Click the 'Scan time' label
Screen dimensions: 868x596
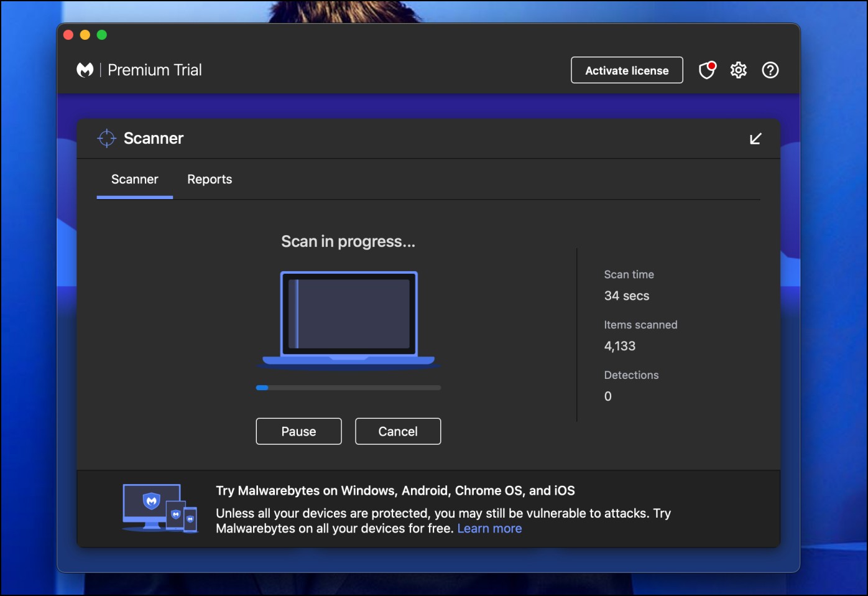pyautogui.click(x=629, y=274)
